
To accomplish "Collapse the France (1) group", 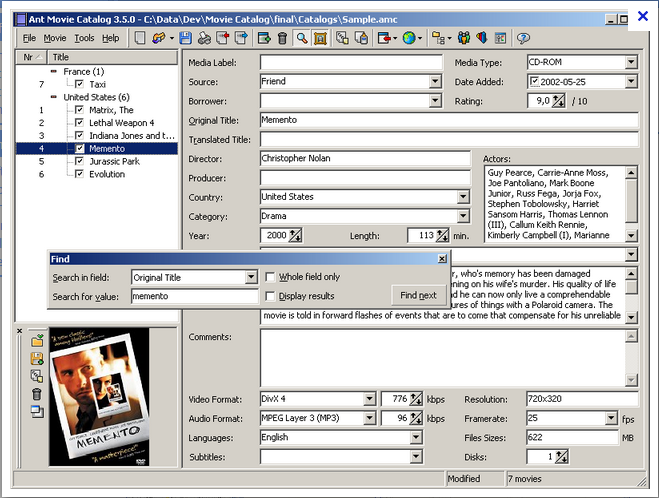I will tap(53, 71).
